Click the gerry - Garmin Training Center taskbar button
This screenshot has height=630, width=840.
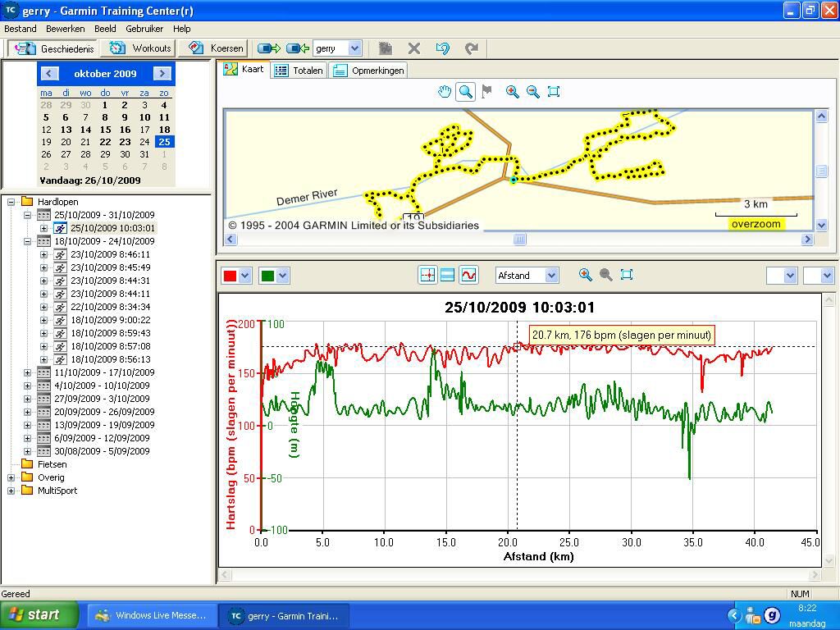tap(284, 615)
